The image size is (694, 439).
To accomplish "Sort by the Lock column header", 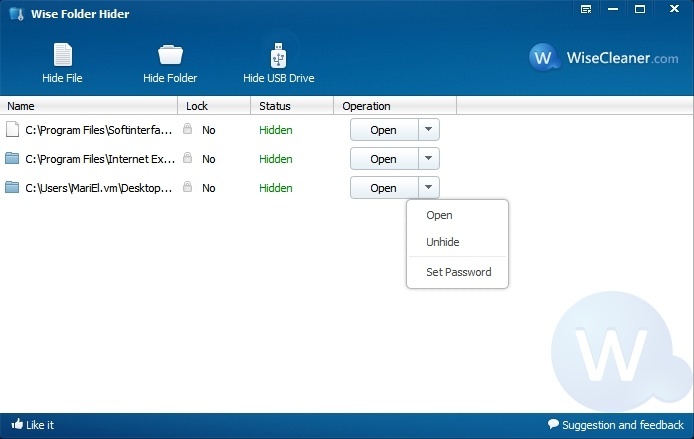I will 214,106.
